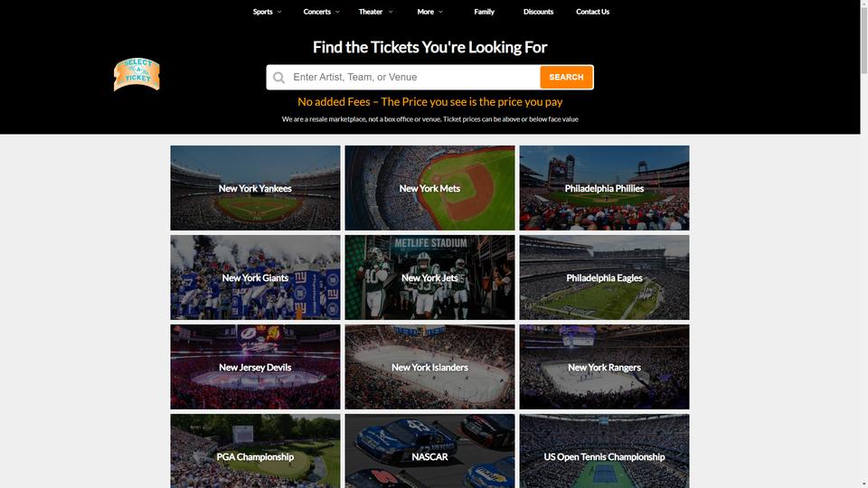Expand the Concerts dropdown menu

321,12
